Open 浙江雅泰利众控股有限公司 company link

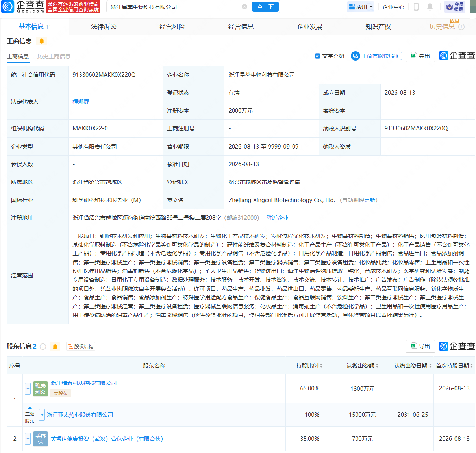(83, 383)
